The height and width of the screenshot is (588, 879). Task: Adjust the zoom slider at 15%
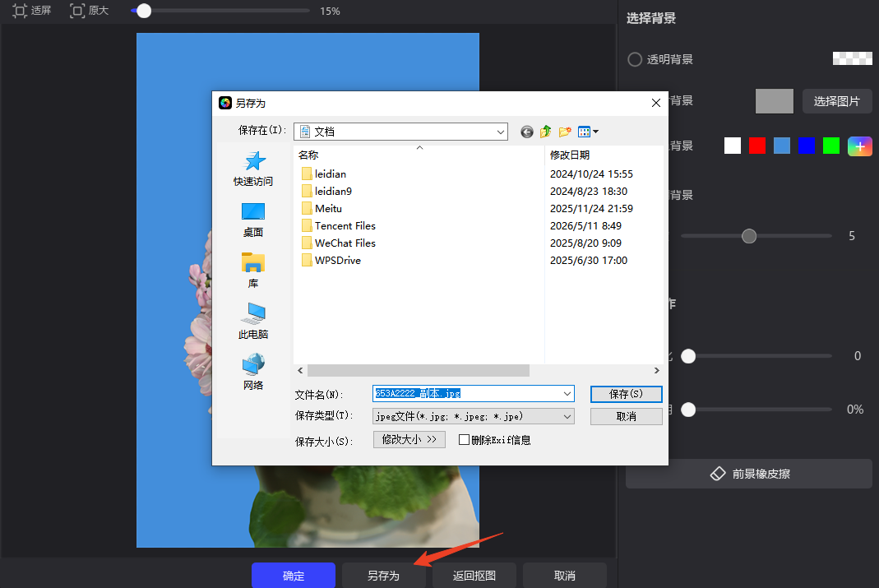tap(144, 11)
